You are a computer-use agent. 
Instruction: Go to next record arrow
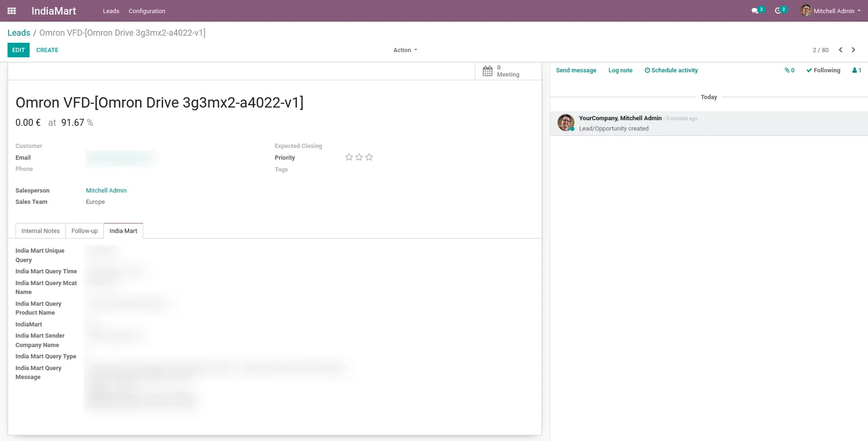tap(853, 50)
